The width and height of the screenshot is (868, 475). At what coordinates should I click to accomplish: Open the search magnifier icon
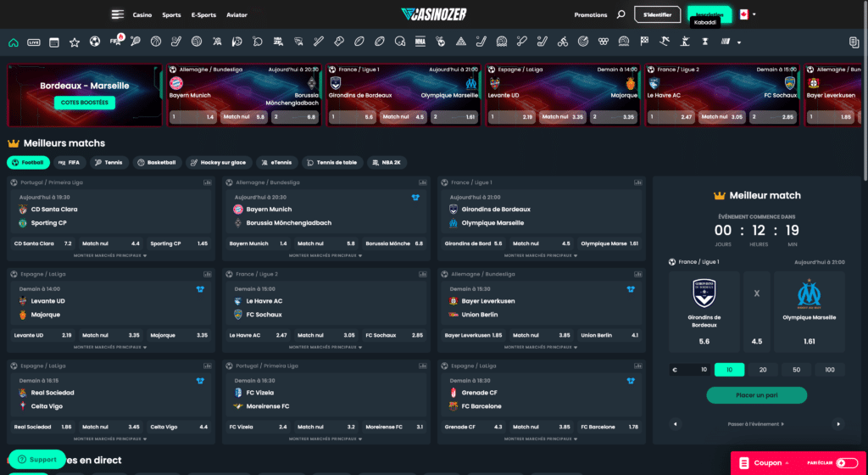(x=620, y=14)
